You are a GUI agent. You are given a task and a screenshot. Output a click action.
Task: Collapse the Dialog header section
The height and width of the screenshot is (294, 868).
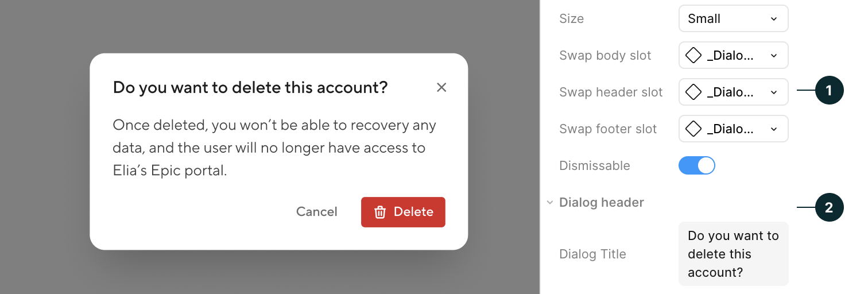pyautogui.click(x=550, y=203)
